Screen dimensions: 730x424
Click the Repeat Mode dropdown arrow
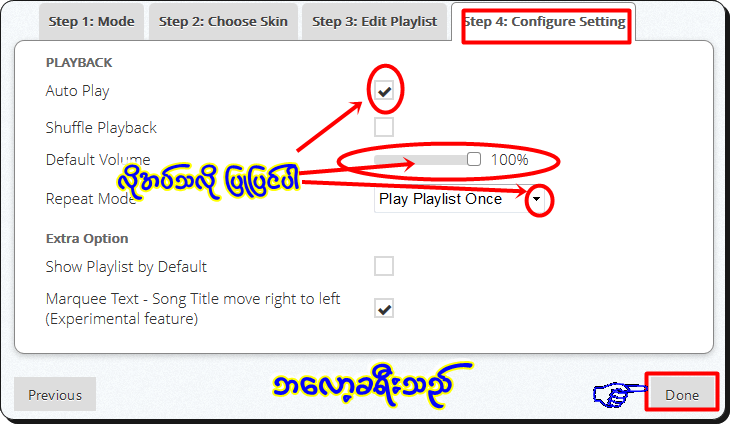[x=536, y=199]
